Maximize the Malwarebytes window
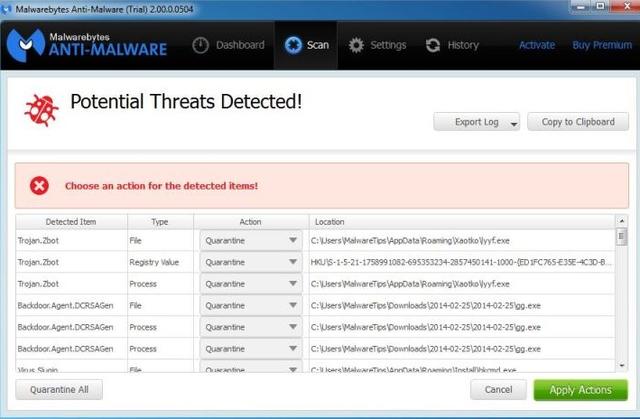 point(601,6)
